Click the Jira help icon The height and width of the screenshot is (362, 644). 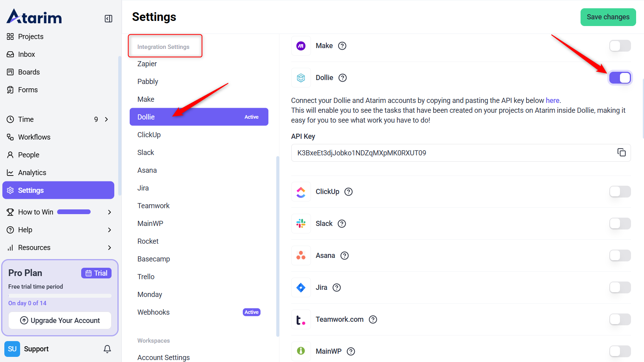[x=337, y=287]
